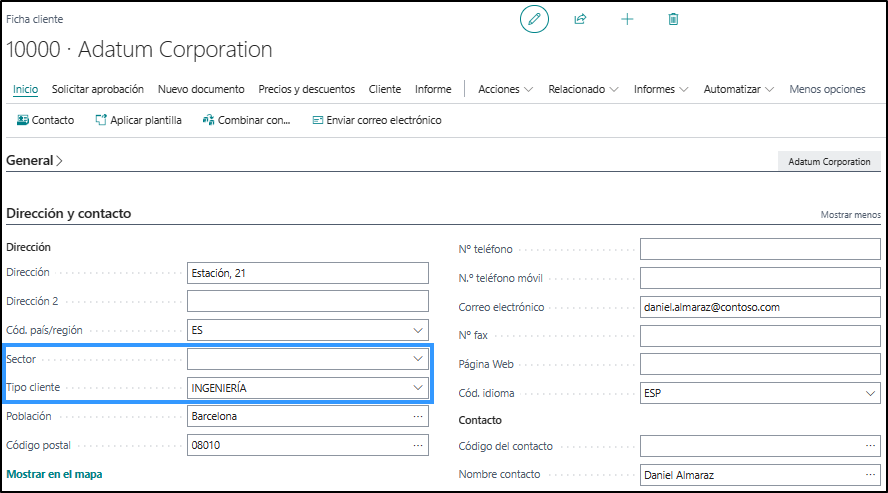Click the trash delete icon
The width and height of the screenshot is (888, 493).
click(x=673, y=19)
